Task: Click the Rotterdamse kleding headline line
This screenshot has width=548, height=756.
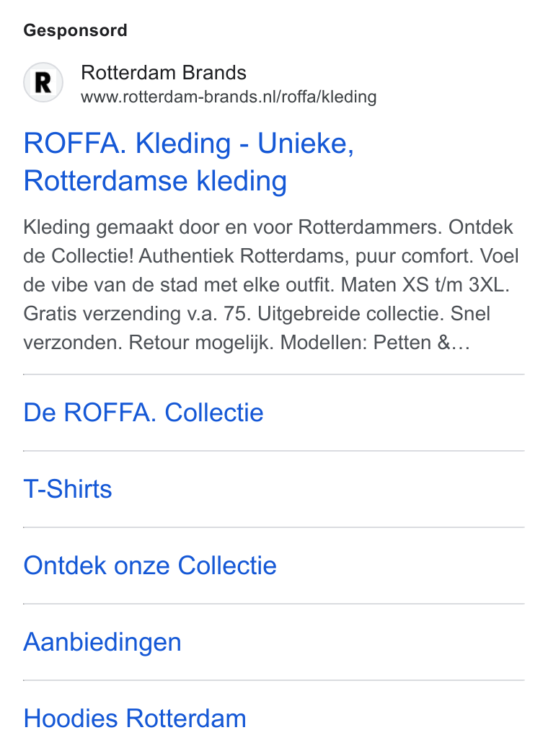Action: (155, 181)
